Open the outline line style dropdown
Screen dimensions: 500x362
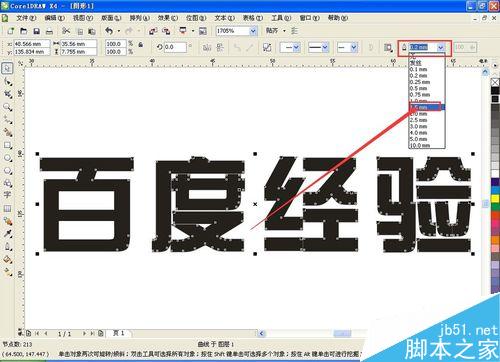(325, 48)
